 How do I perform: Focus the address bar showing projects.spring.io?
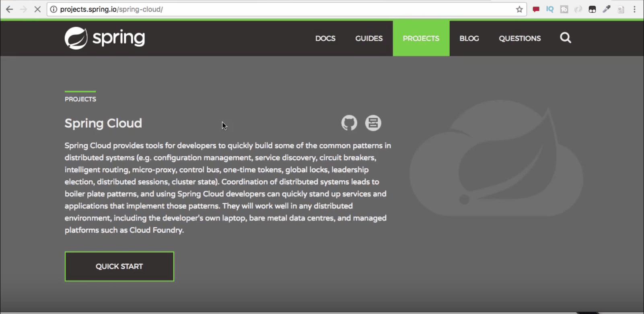(x=282, y=9)
